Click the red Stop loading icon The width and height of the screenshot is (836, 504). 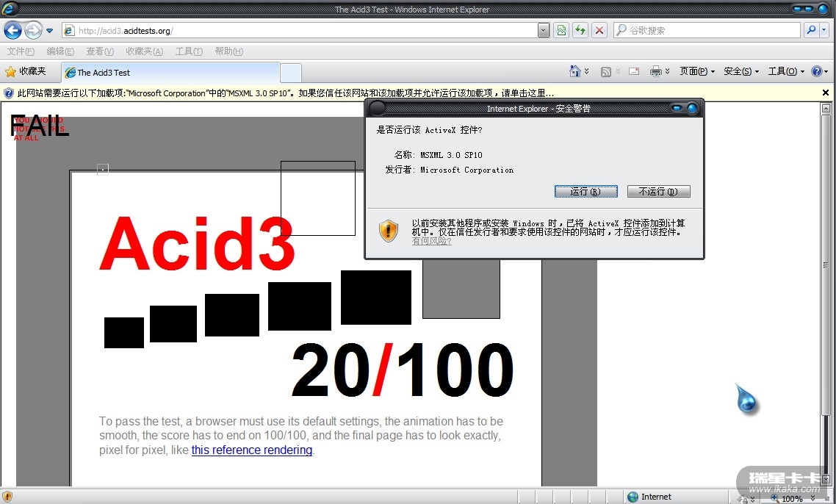pos(599,30)
